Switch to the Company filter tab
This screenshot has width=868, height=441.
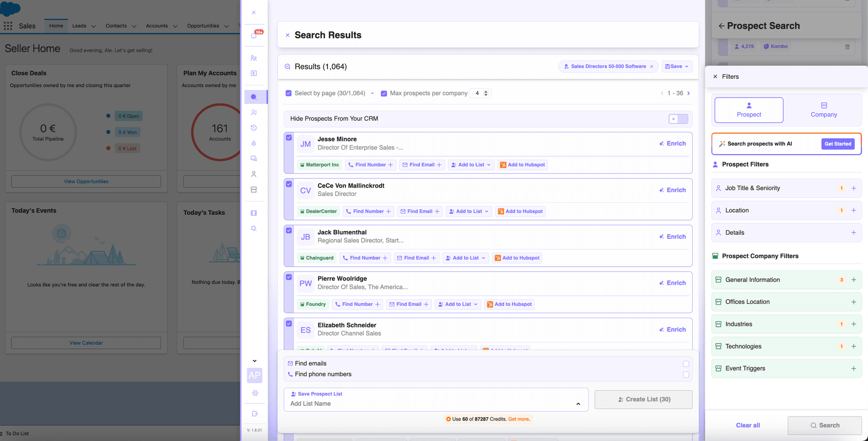click(x=824, y=110)
